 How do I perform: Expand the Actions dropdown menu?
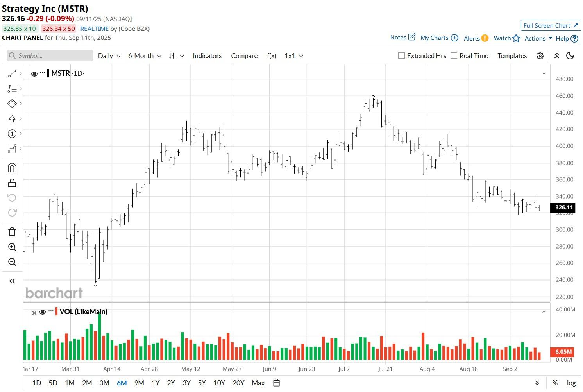538,38
